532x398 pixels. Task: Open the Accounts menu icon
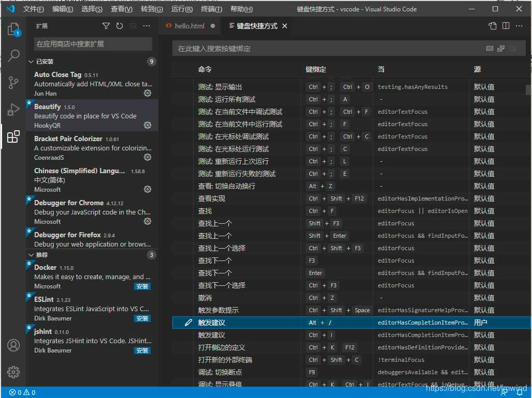click(x=13, y=345)
